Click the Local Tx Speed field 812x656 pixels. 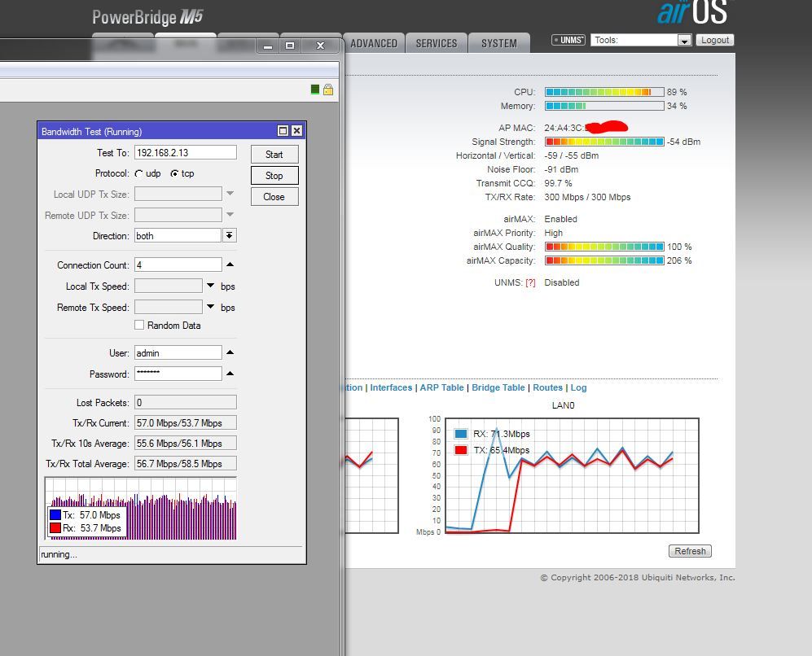click(169, 286)
